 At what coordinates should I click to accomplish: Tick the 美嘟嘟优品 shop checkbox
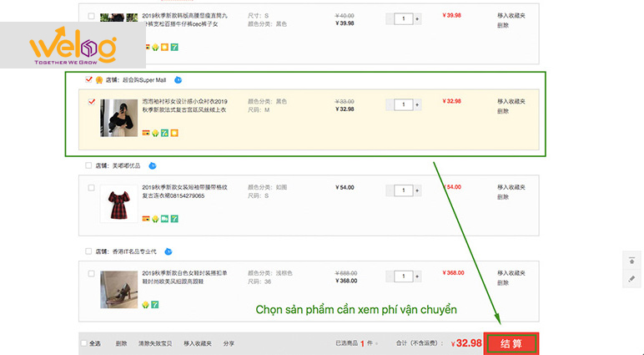[88, 165]
